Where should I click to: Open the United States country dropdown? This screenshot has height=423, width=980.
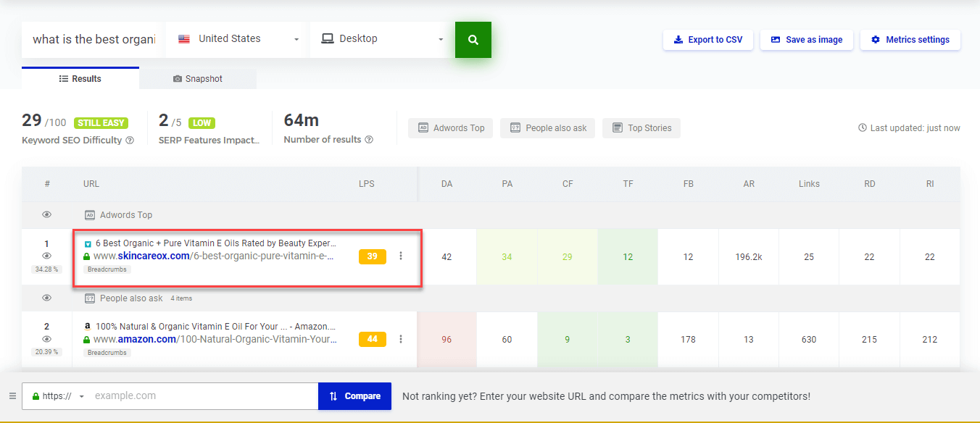238,39
